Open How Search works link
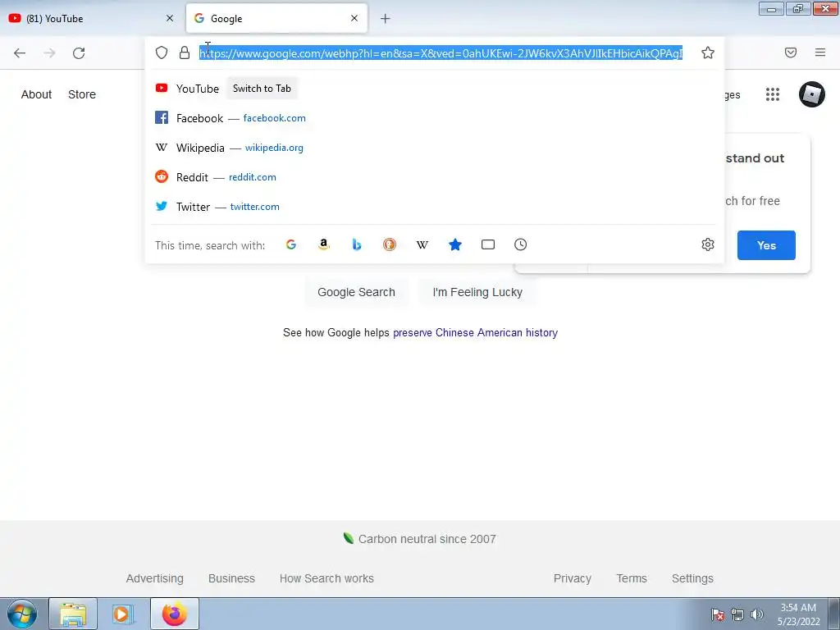The height and width of the screenshot is (630, 840). coord(326,578)
